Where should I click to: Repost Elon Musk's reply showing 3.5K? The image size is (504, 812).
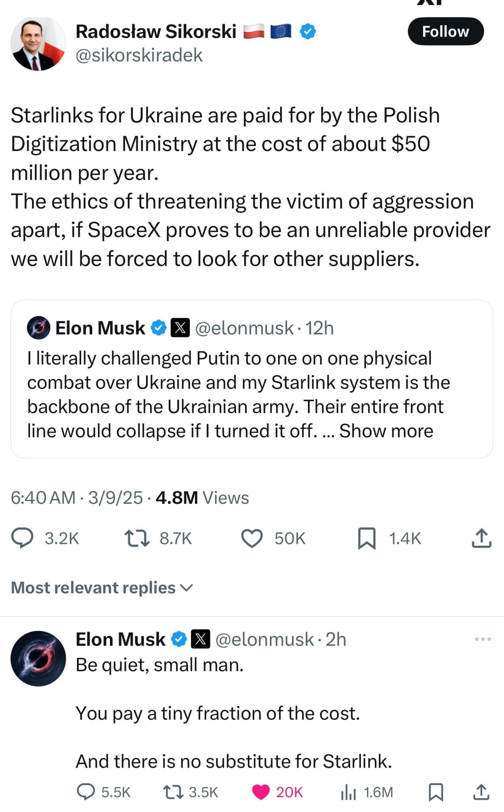click(x=173, y=792)
